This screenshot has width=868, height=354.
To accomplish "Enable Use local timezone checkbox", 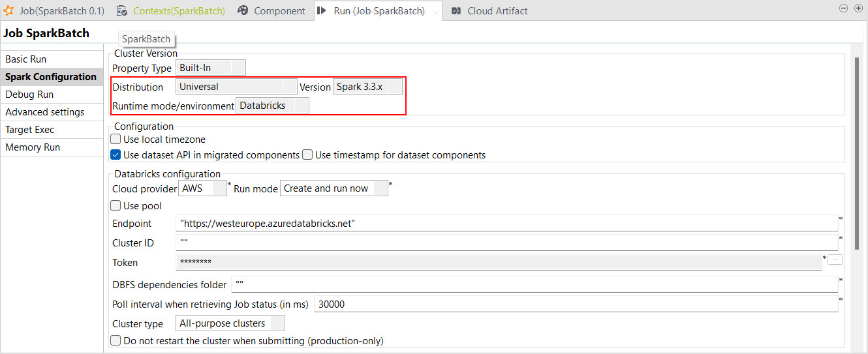I will click(116, 139).
